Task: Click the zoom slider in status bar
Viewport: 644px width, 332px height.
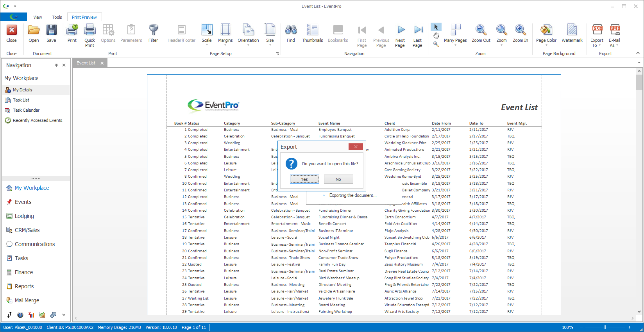Action: click(x=605, y=327)
